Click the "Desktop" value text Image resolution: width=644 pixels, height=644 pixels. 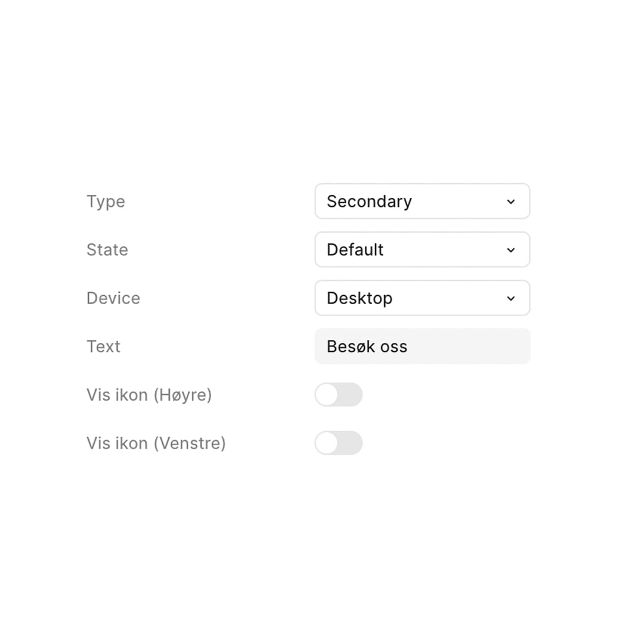360,298
